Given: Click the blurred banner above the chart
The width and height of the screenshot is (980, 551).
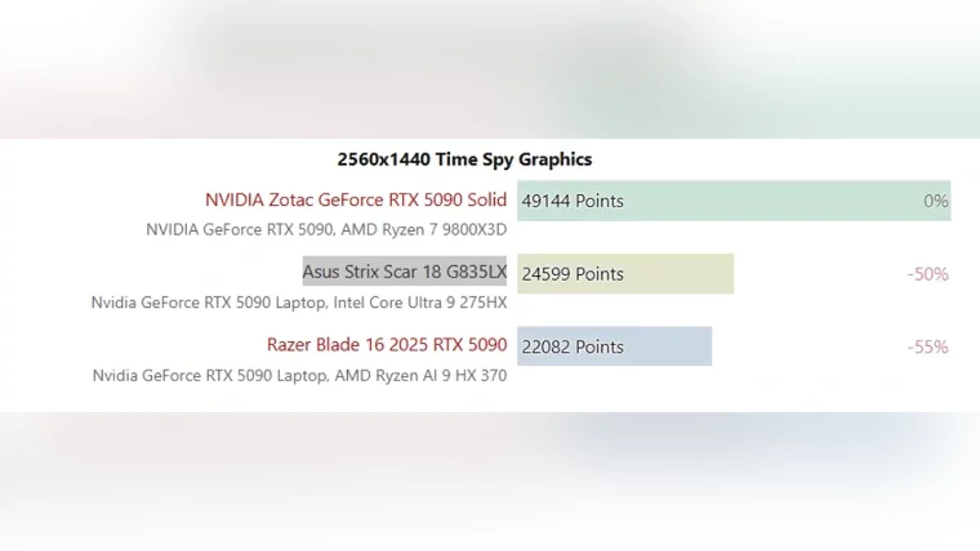Looking at the screenshot, I should pos(490,69).
